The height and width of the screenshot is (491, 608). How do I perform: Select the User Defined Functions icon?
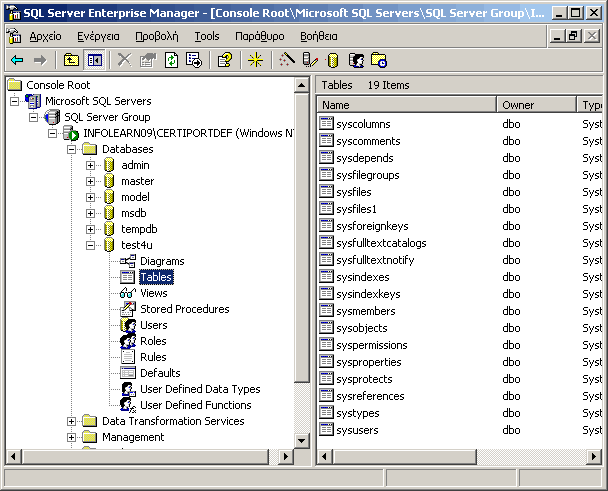click(x=128, y=405)
